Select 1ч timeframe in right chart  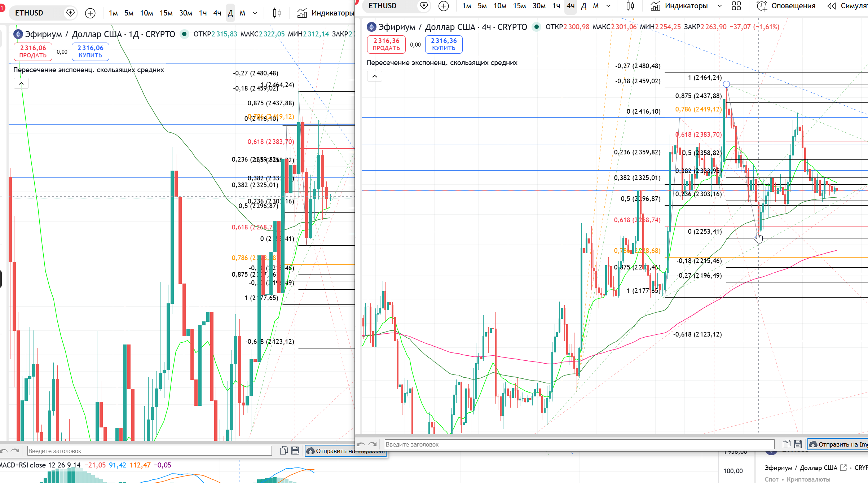pos(556,6)
